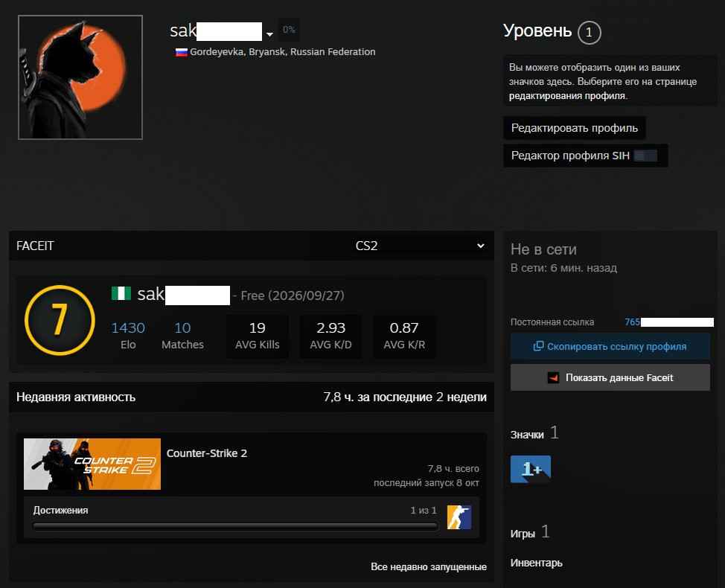
Task: Click the permanent link ID starting with 765
Action: pyautogui.click(x=669, y=322)
